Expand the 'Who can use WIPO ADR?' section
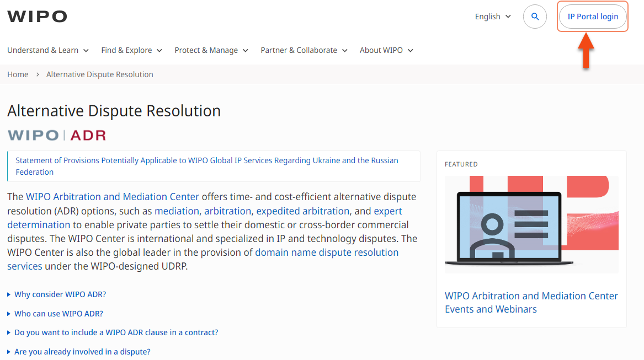 58,314
